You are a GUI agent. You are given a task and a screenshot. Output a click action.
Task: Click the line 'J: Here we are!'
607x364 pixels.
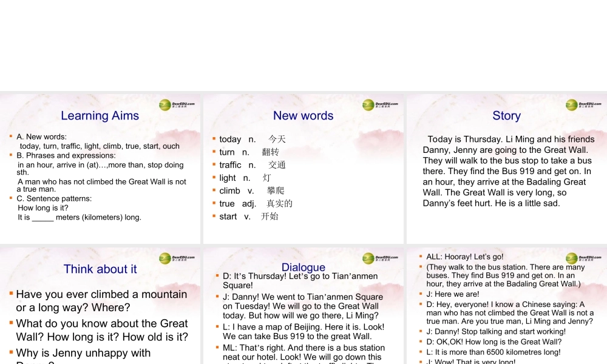coord(453,294)
